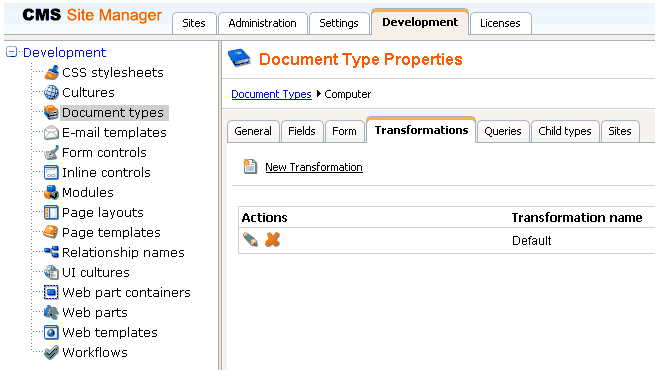Image resolution: width=657 pixels, height=372 pixels.
Task: Select Page templates in the tree
Action: 111,232
